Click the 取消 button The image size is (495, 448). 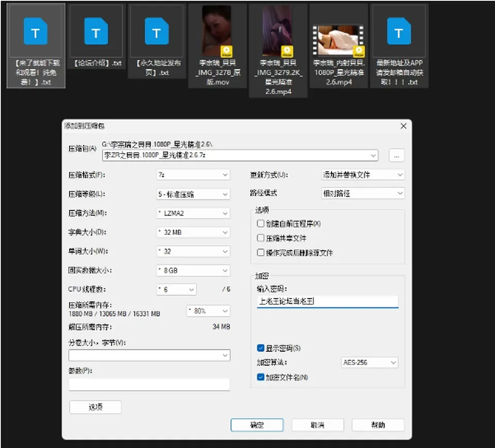coord(318,425)
